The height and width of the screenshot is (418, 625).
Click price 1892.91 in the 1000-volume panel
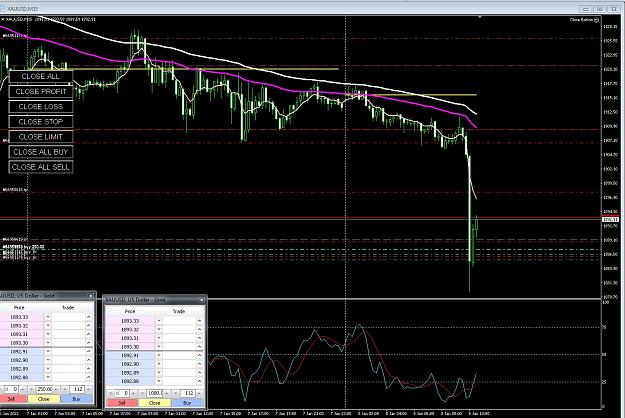pyautogui.click(x=130, y=355)
